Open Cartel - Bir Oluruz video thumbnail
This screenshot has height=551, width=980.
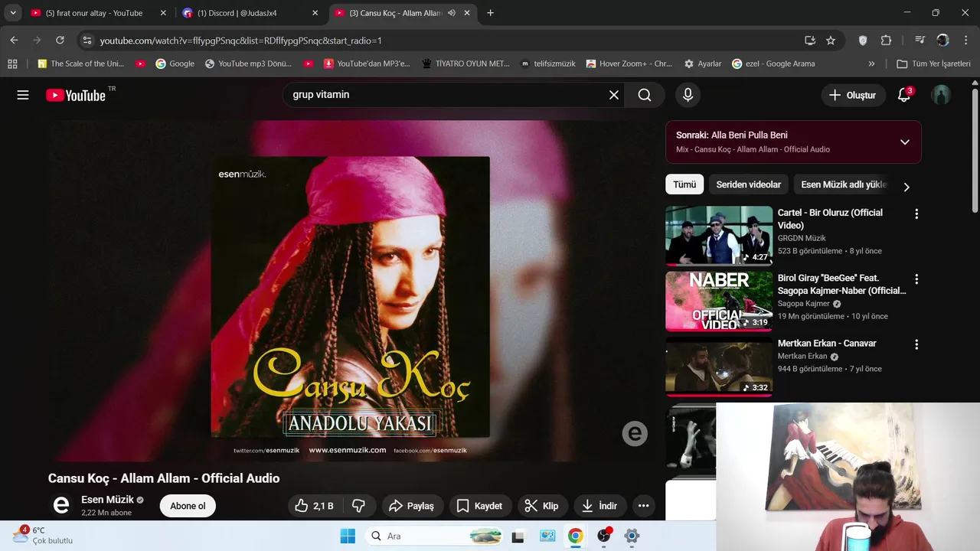pyautogui.click(x=719, y=235)
